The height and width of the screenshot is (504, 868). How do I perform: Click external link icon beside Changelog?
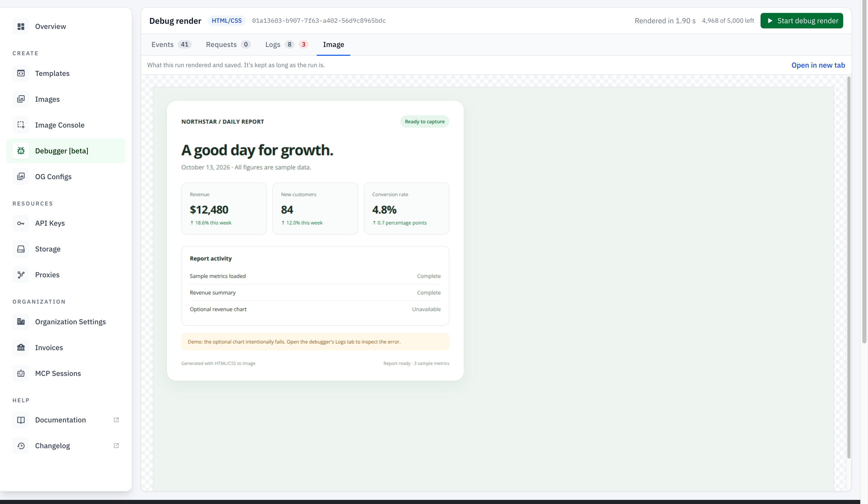point(116,446)
